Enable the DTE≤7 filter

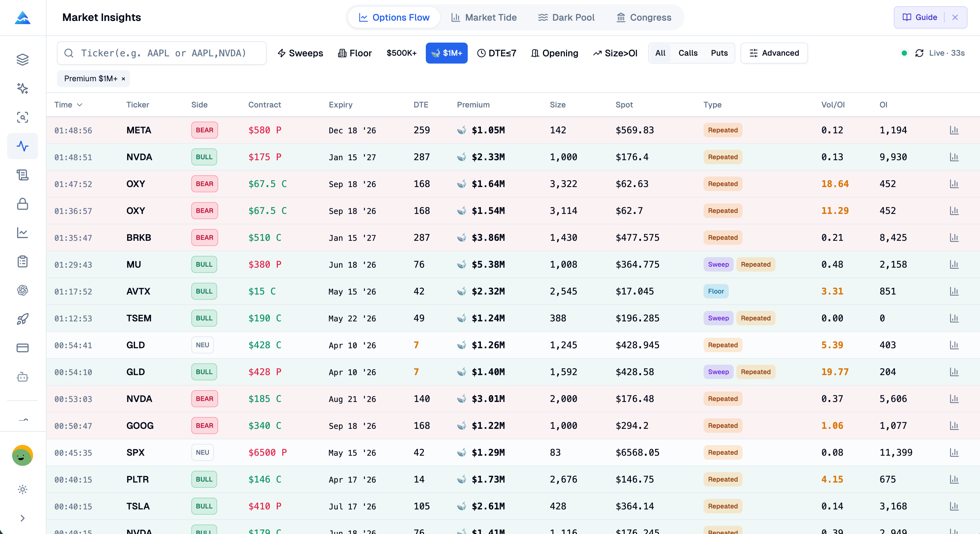pos(497,53)
